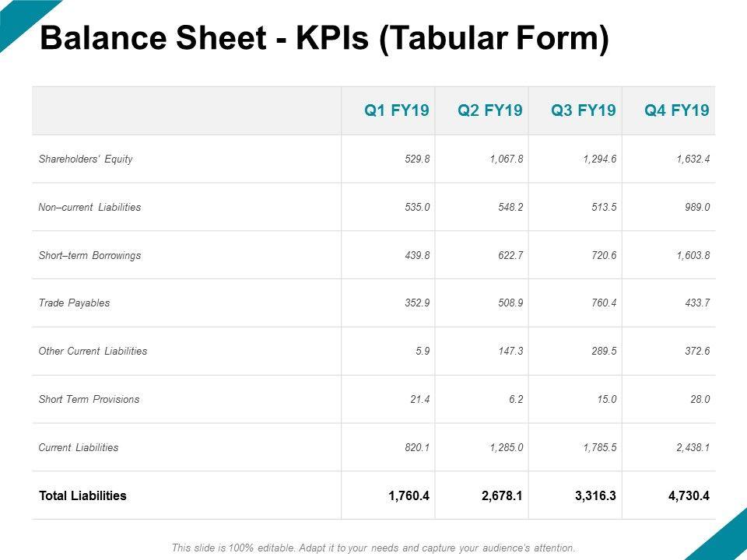The width and height of the screenshot is (747, 560).
Task: Click the Other Current Liabilities Q1 value 5.9
Action: 423,352
